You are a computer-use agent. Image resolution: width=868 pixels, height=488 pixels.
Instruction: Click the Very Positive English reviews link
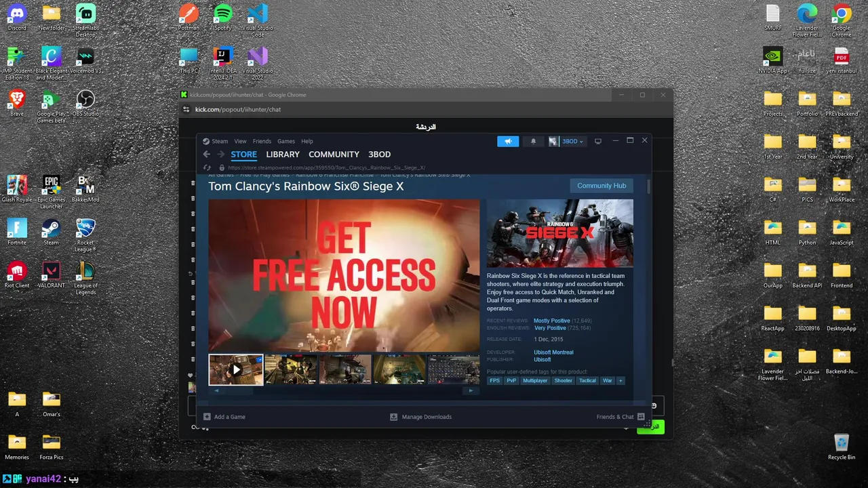(x=550, y=328)
